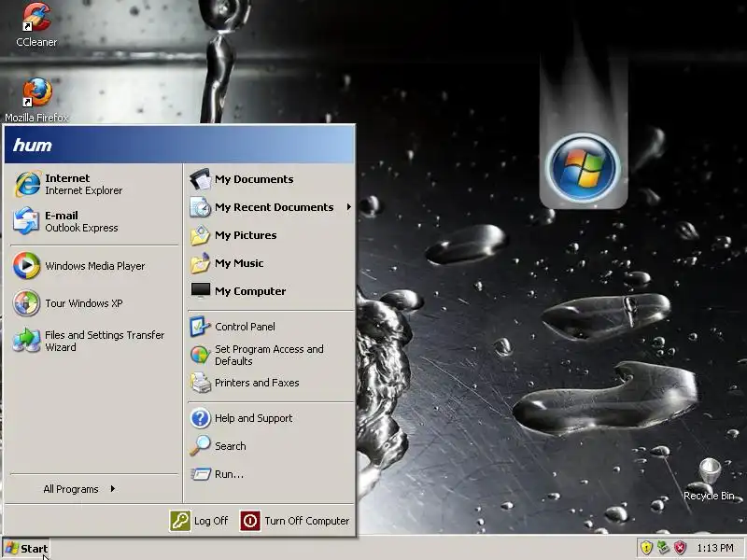Click the Start button on taskbar
Image resolution: width=747 pixels, height=560 pixels.
pyautogui.click(x=26, y=549)
